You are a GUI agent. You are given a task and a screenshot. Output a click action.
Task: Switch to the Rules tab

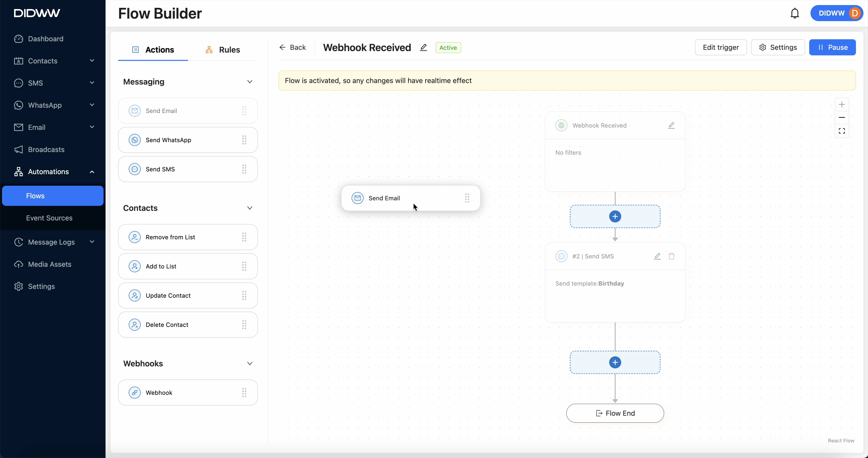coord(223,50)
